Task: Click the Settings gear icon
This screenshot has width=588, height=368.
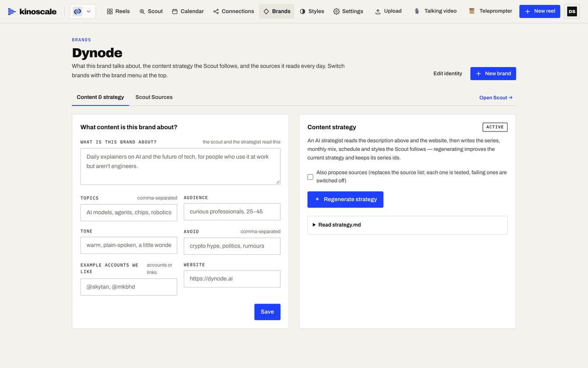Action: (336, 11)
